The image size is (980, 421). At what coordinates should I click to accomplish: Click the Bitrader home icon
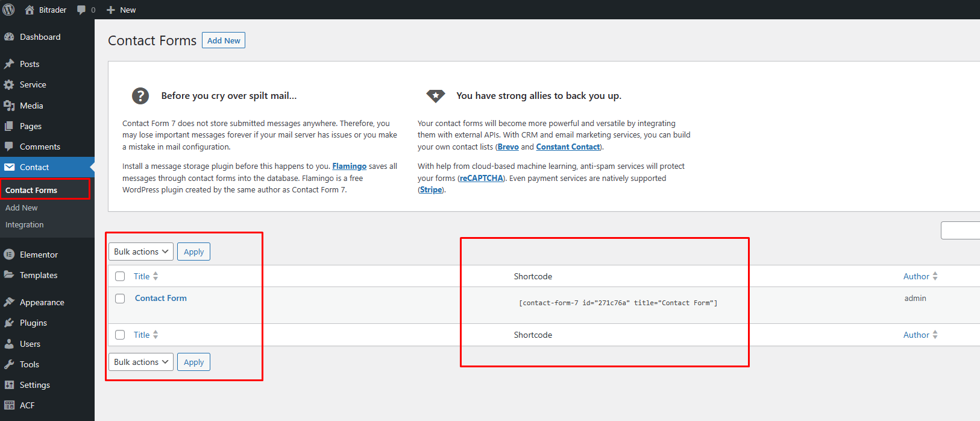[x=30, y=10]
